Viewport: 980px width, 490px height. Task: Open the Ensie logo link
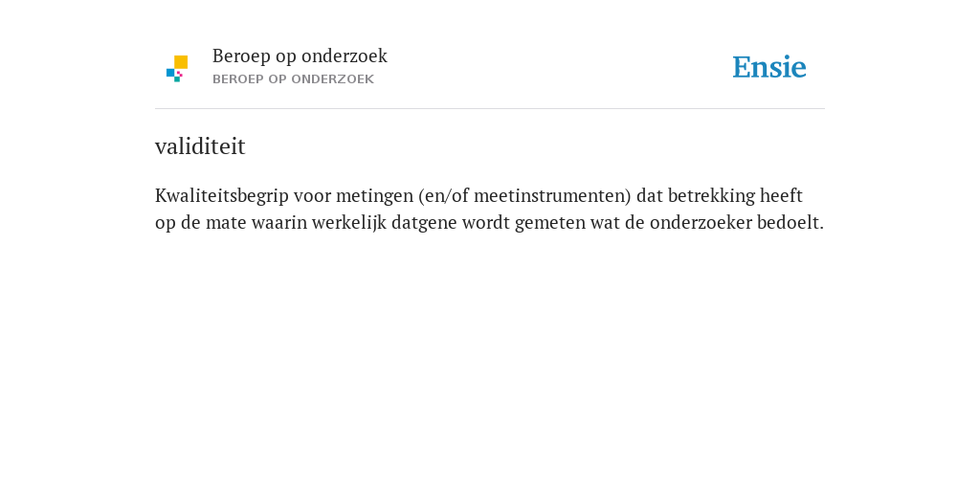coord(769,67)
